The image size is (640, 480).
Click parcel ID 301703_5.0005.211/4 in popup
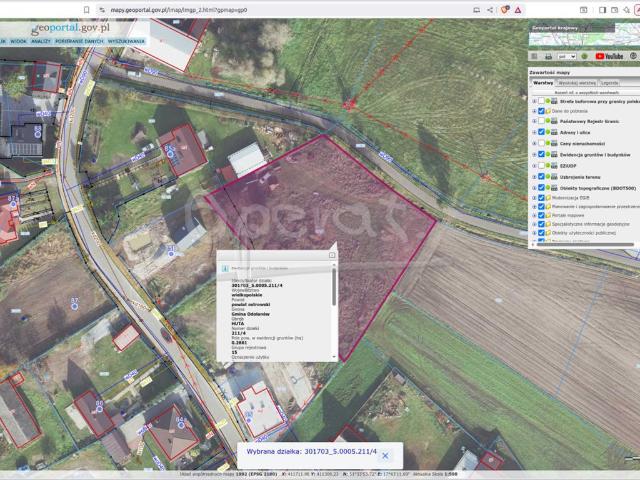click(x=257, y=285)
